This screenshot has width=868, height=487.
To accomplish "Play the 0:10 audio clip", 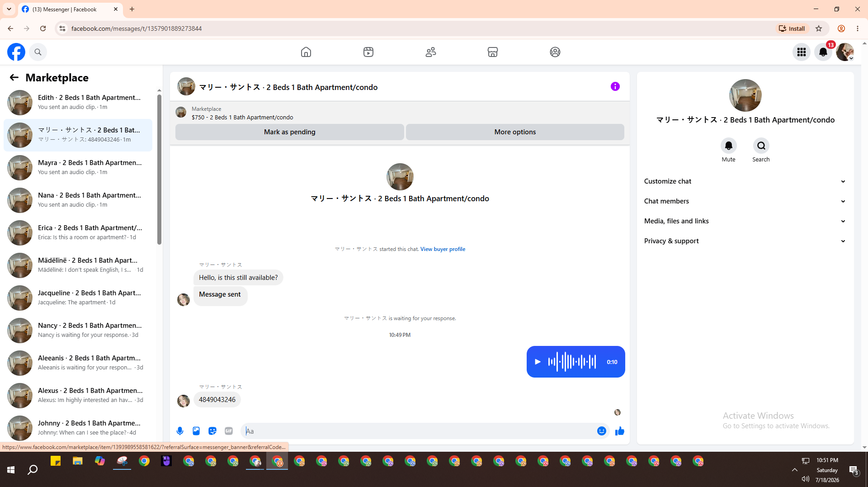I will 538,362.
